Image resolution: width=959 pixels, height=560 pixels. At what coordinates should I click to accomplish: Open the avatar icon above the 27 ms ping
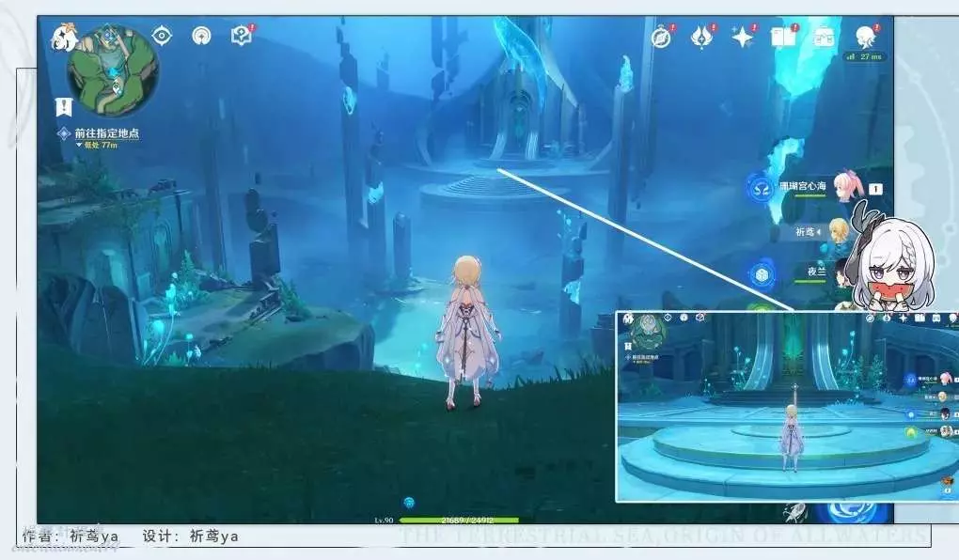click(864, 37)
